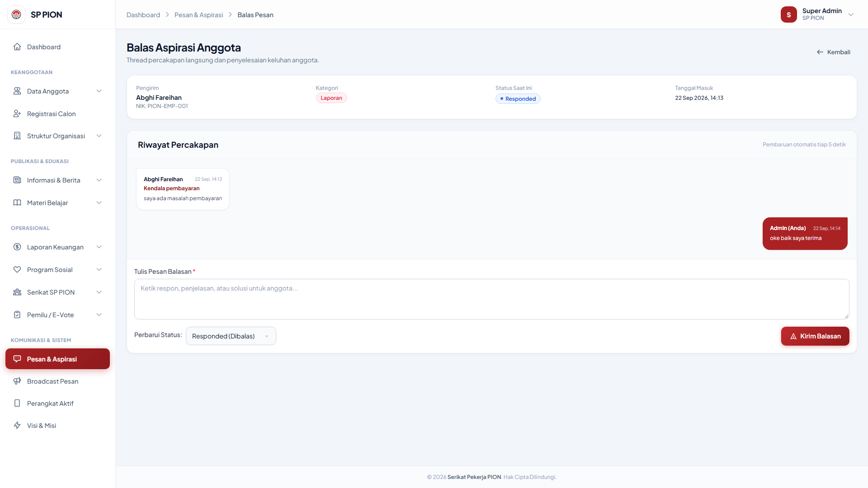The height and width of the screenshot is (488, 868).
Task: Go to Pesan & Aspirasi breadcrumb link
Action: coord(199,15)
